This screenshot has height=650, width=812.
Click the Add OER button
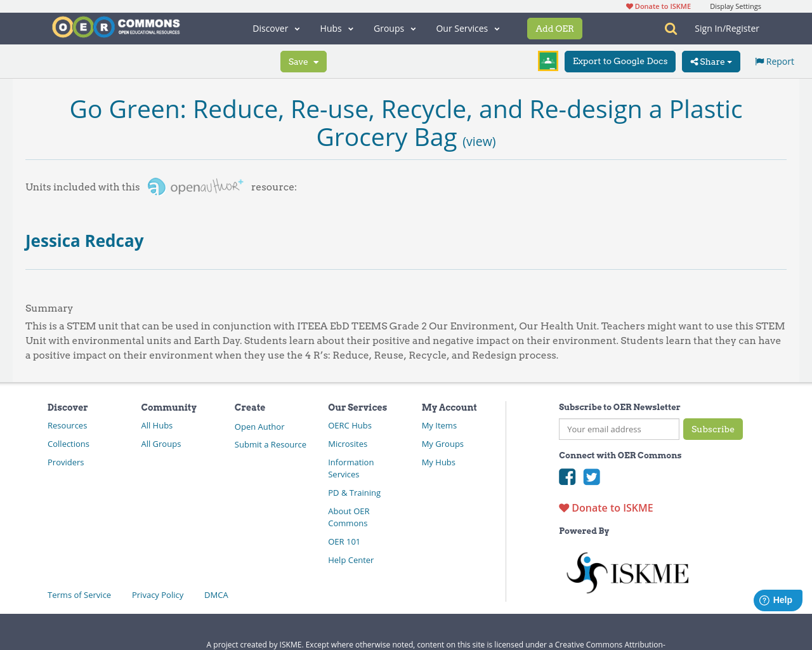point(554,28)
